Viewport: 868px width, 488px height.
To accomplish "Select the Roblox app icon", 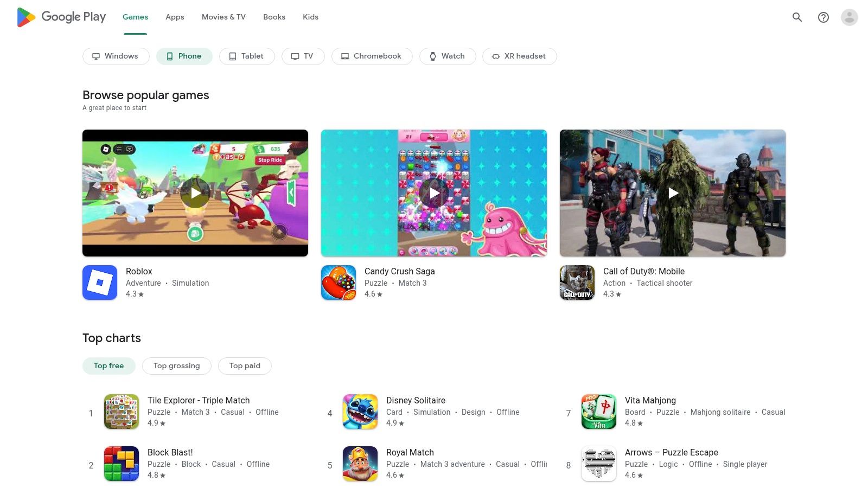I will (100, 282).
